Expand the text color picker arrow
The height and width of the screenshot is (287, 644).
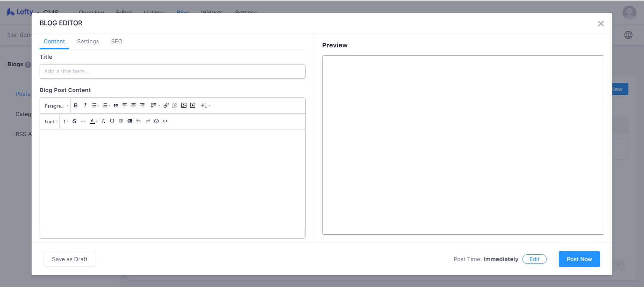[x=96, y=121]
